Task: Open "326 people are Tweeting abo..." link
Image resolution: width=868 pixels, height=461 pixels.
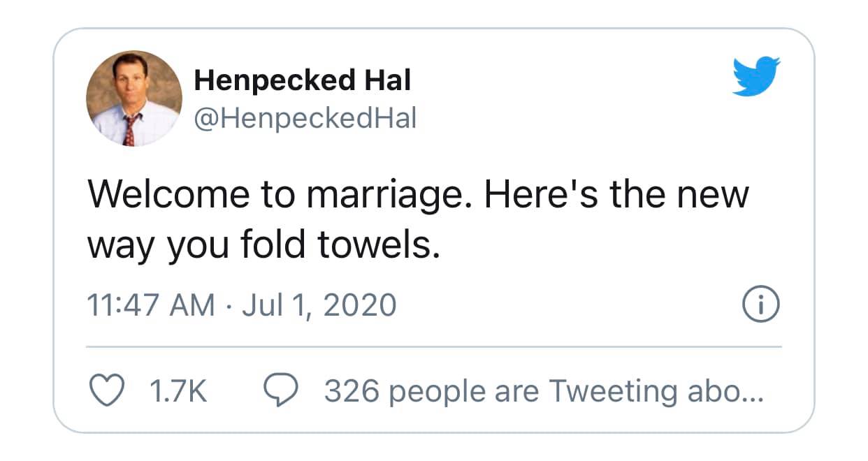Action: pos(544,392)
